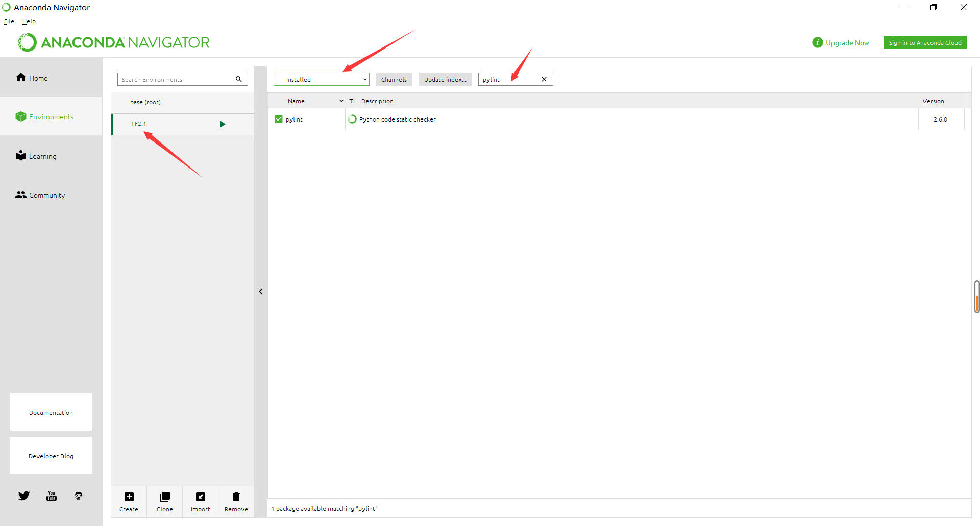
Task: Create a new environment
Action: point(129,501)
